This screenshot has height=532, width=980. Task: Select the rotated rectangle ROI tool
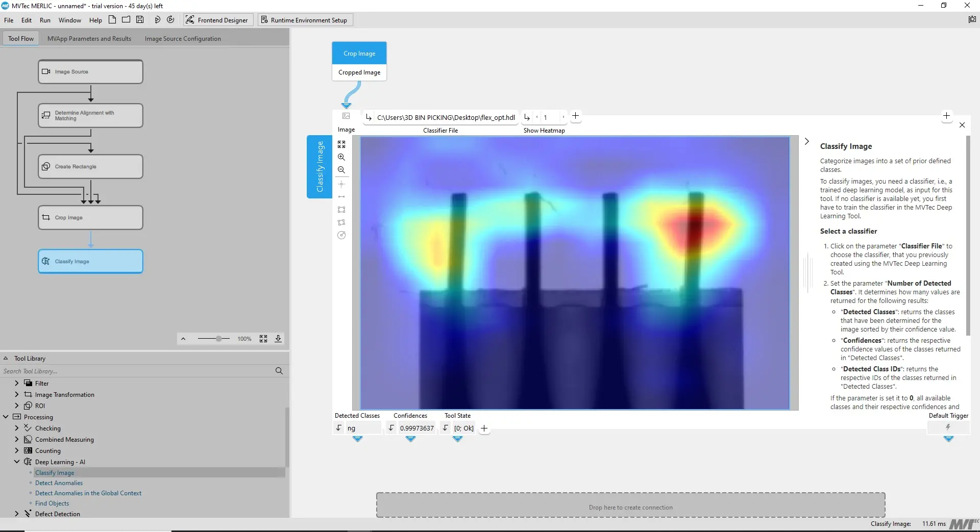click(341, 222)
